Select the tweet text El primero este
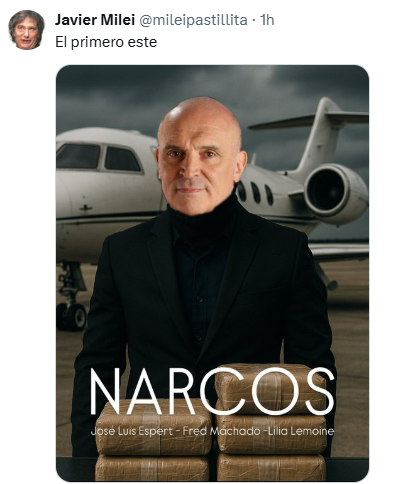The image size is (417, 484). click(x=106, y=42)
